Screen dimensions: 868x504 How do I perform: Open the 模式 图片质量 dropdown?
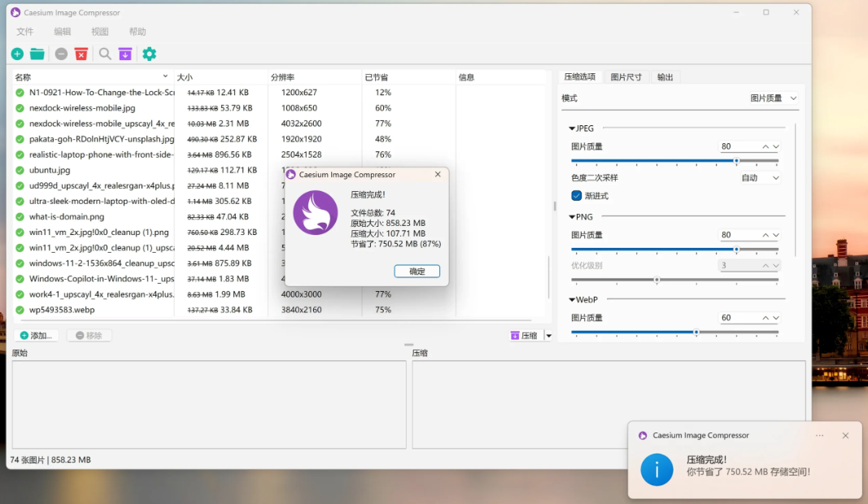770,97
